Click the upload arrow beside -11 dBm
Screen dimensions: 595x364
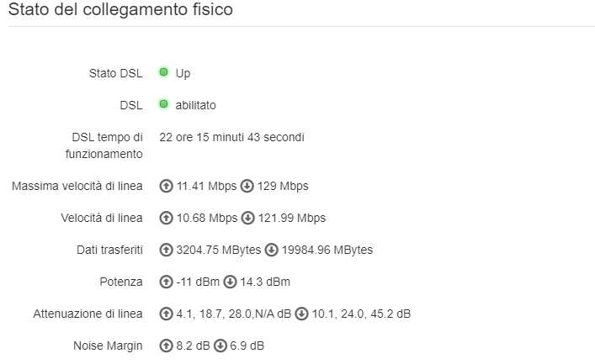166,282
